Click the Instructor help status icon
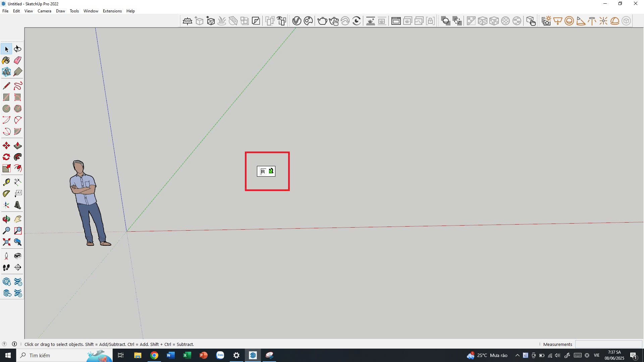Image resolution: width=644 pixels, height=362 pixels. (14, 344)
